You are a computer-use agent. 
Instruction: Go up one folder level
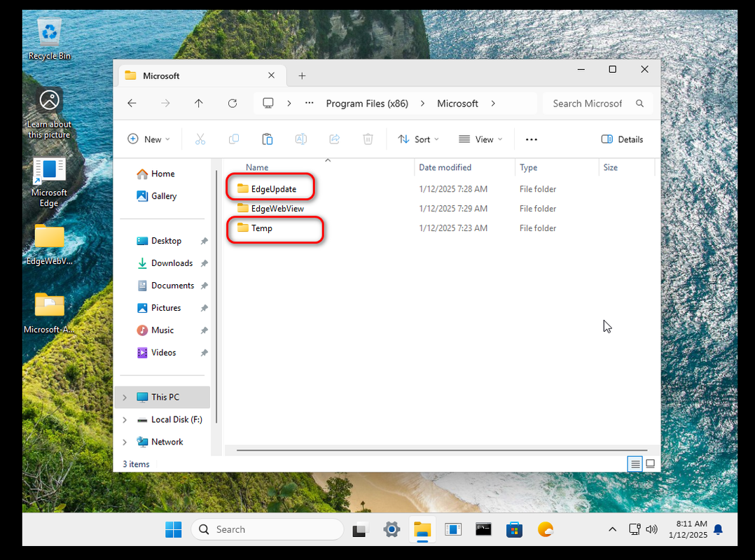[x=198, y=104]
